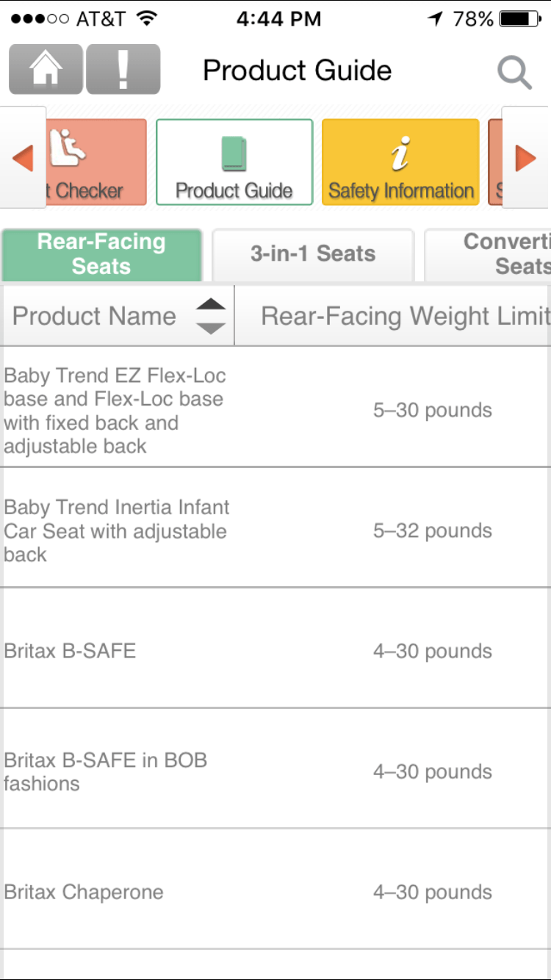Reveal more categories with the right chevron arrow
The image size is (551, 980).
pos(527,156)
